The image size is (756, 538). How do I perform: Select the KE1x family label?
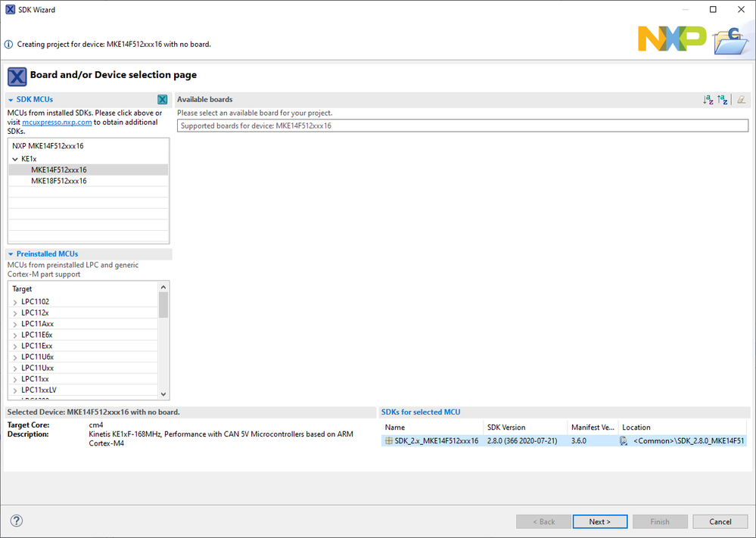[29, 159]
